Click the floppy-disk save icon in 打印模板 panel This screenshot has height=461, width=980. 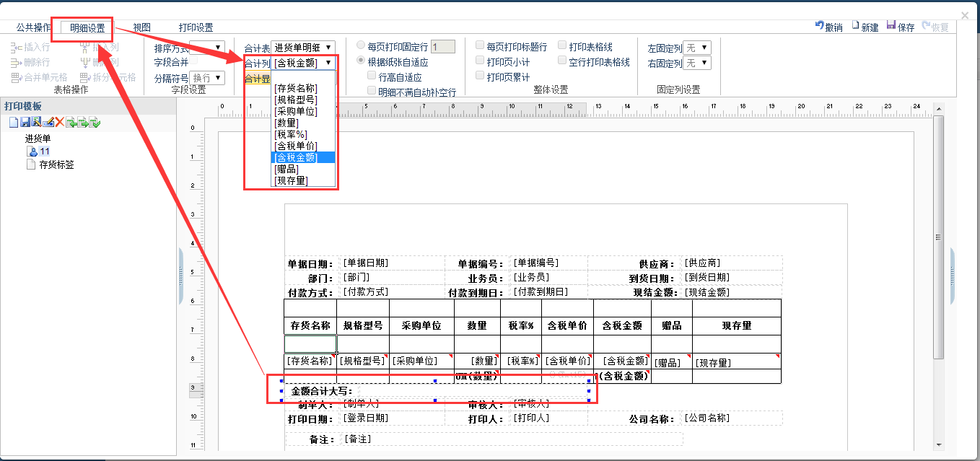[25, 123]
